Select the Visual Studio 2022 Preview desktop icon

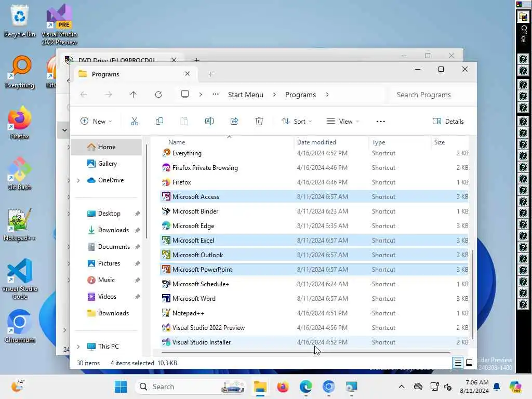[x=59, y=24]
